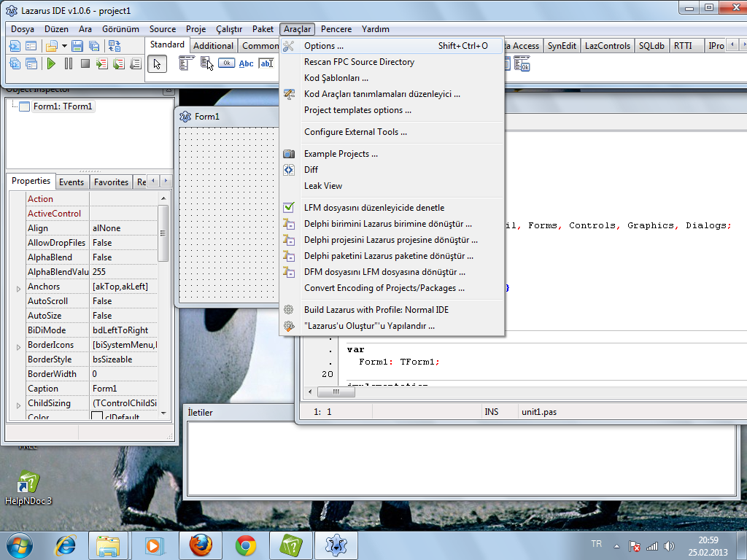Select 'Kod Şablonları ...' menu entry

click(x=392, y=78)
